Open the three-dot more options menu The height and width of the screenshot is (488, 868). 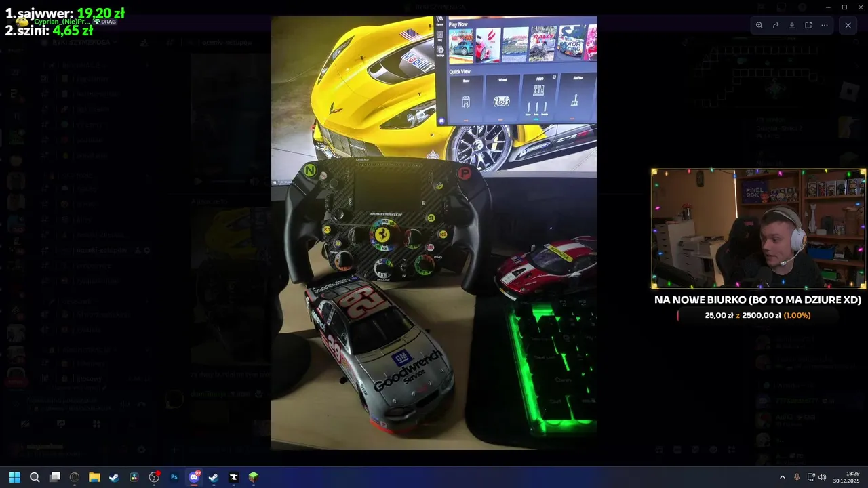[x=825, y=25]
